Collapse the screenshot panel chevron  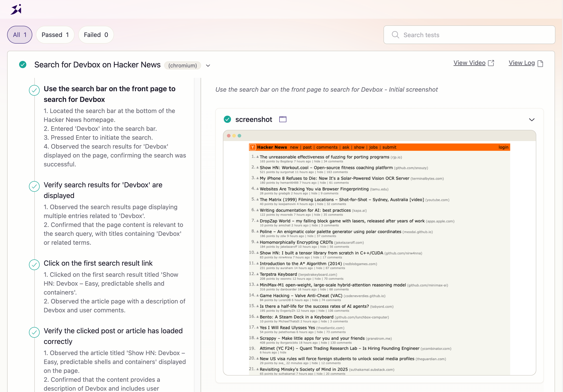(532, 120)
